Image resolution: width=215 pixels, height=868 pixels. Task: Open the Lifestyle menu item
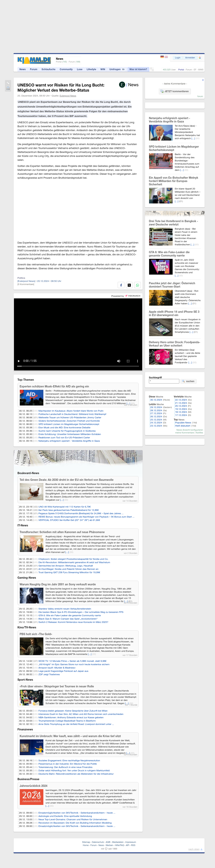(x=92, y=69)
